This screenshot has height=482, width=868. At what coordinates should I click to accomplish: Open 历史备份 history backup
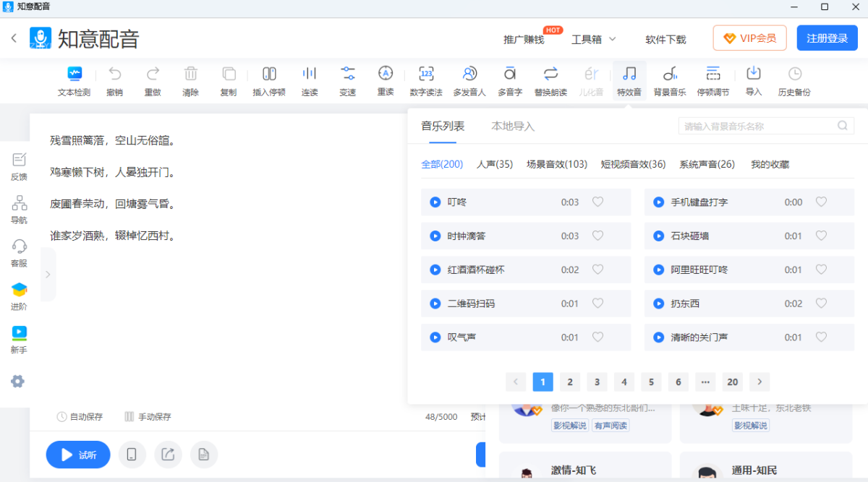pyautogui.click(x=794, y=74)
